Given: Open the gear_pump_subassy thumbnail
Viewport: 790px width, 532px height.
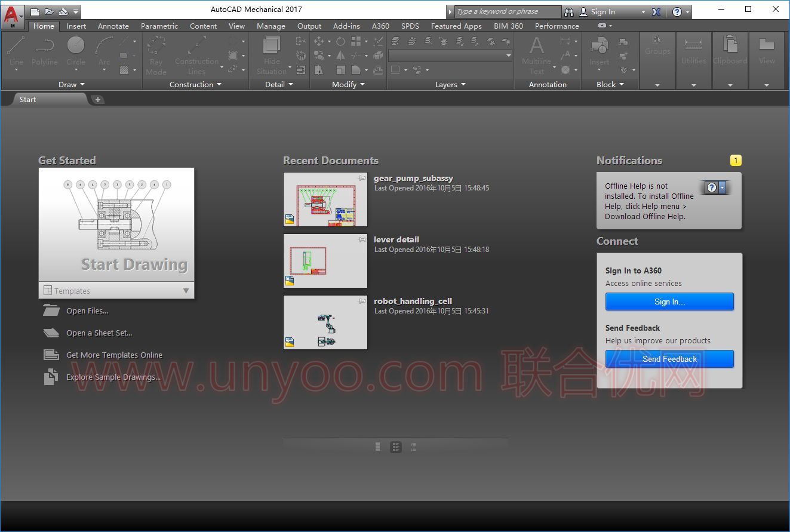Looking at the screenshot, I should tap(325, 199).
